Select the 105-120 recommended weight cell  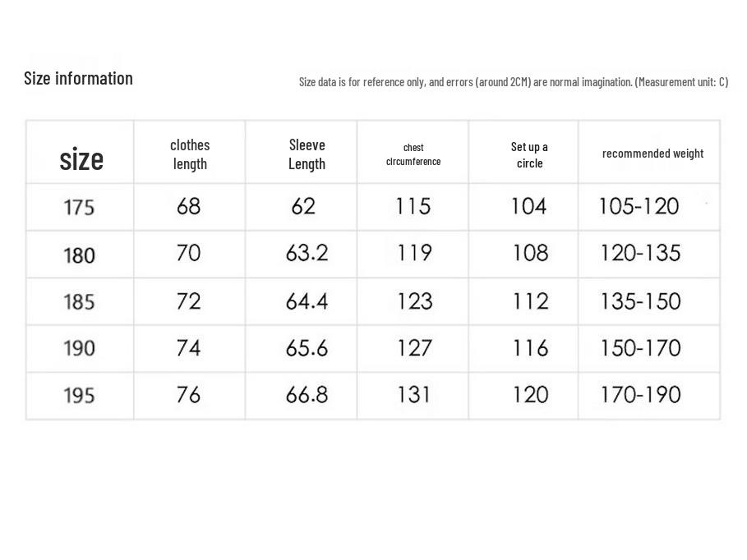[639, 206]
